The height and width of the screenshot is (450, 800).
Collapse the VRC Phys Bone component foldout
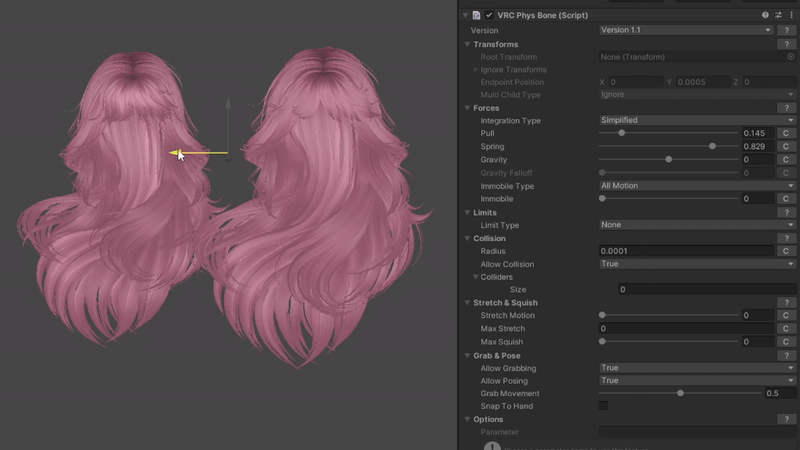point(465,15)
